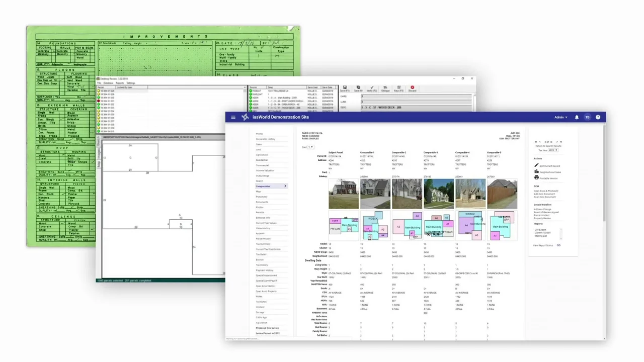Click the Board of Review Appeal link
The image size is (644, 362).
546,212
